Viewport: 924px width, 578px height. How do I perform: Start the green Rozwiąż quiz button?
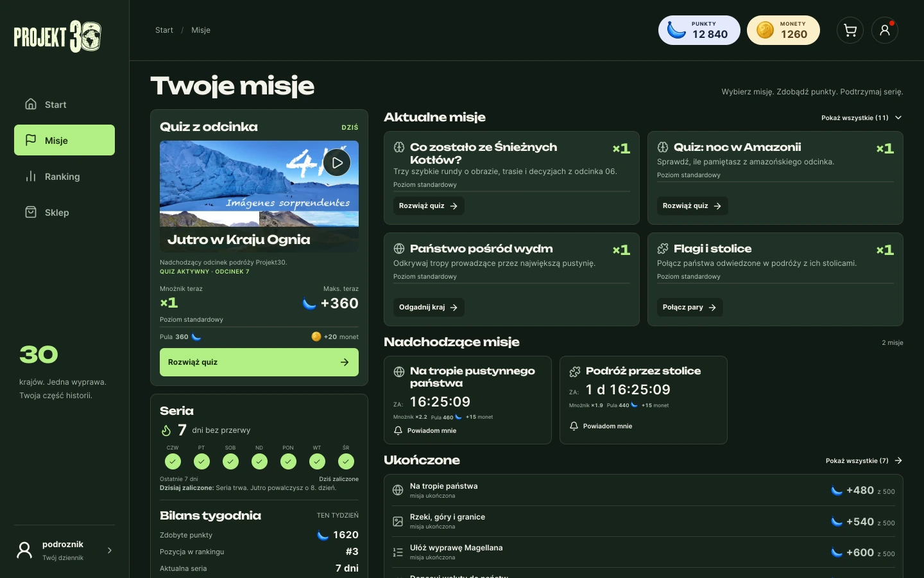coord(259,362)
